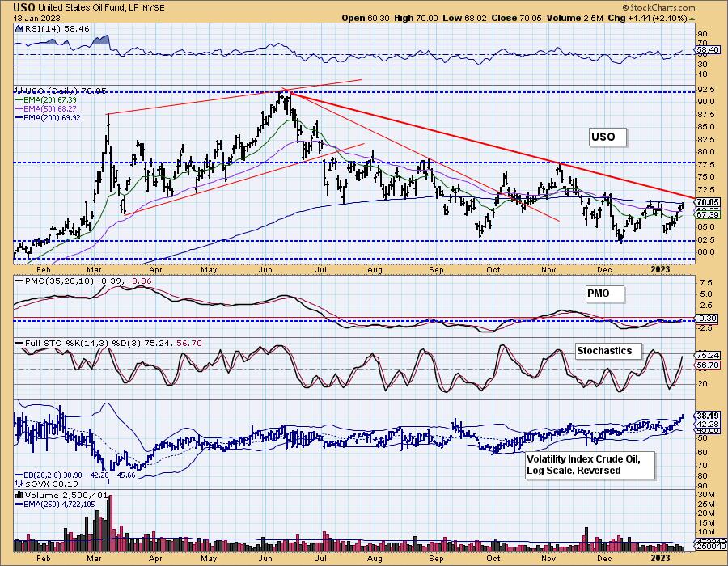
Task: Click the "Volume 2,500,401" legend text
Action: click(66, 496)
